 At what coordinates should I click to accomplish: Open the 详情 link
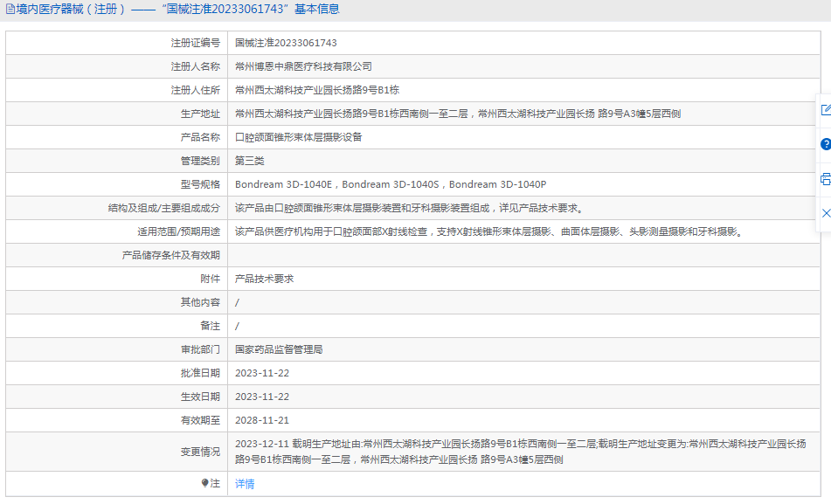245,484
